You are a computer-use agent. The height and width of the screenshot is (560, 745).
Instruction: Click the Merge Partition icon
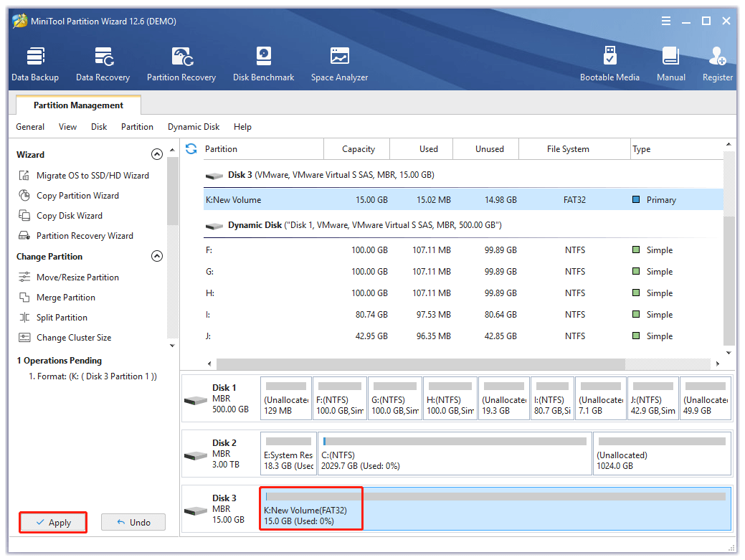click(x=24, y=297)
